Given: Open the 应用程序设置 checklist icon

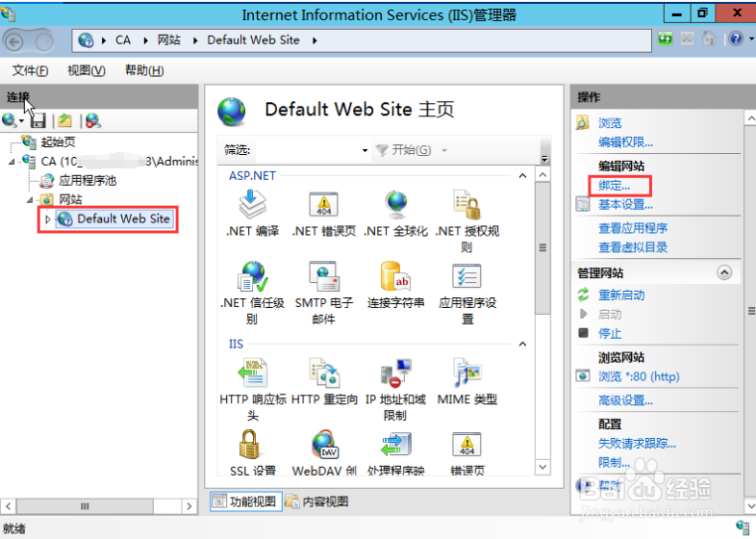Looking at the screenshot, I should tap(466, 276).
